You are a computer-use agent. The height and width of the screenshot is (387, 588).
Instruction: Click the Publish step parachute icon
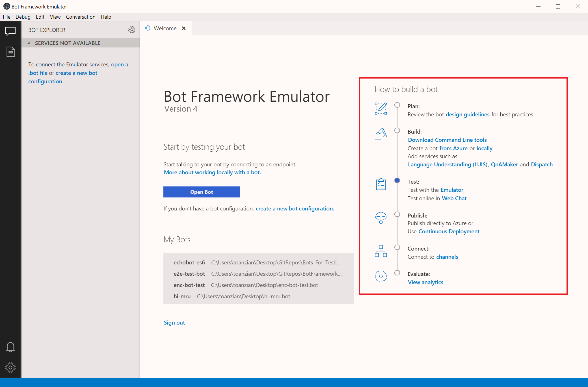point(381,218)
